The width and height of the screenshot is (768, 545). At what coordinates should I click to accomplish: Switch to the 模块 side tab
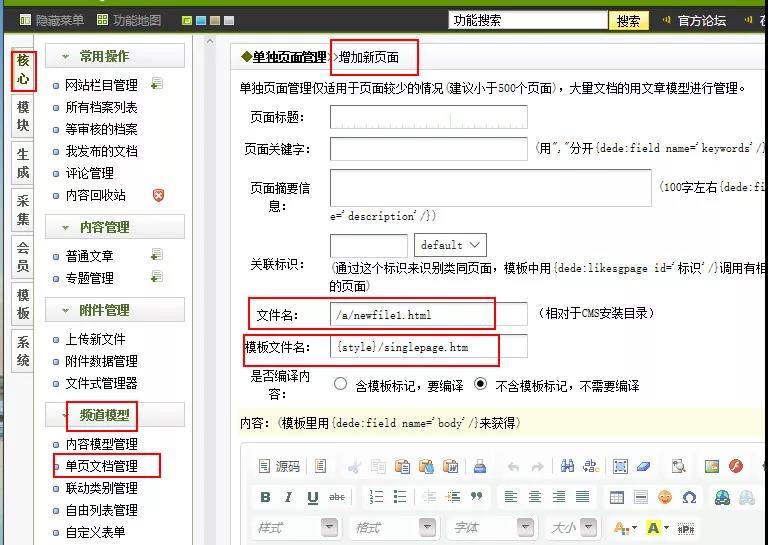tap(23, 116)
